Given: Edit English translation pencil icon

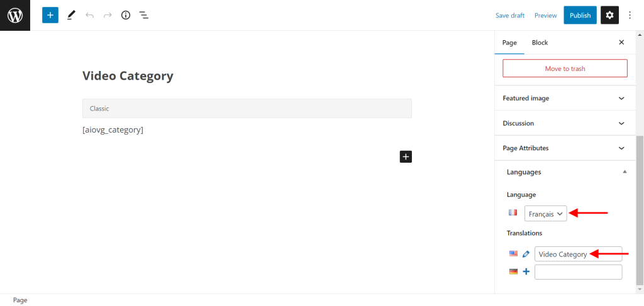Looking at the screenshot, I should tap(526, 254).
